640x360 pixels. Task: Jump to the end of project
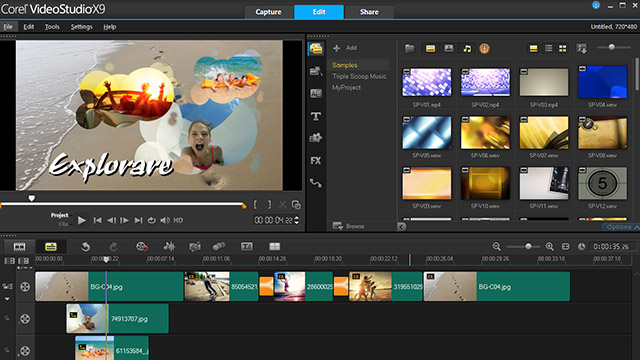point(138,220)
